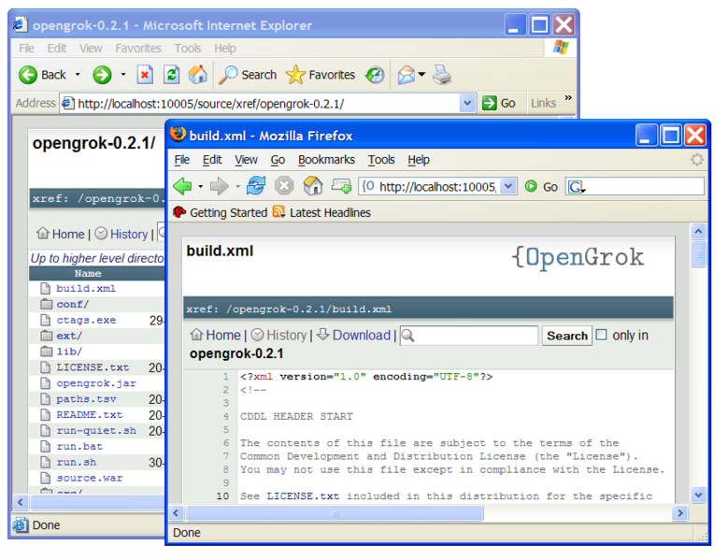Expand Firefox URL bar dropdown
This screenshot has height=560, width=728.
pos(508,186)
